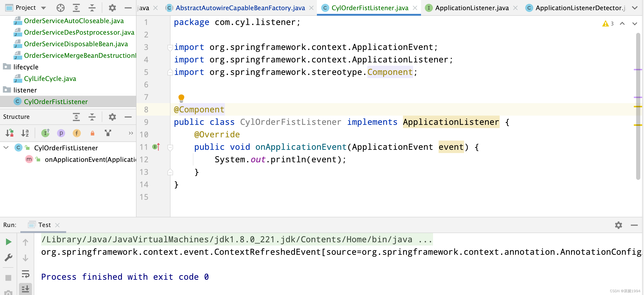The height and width of the screenshot is (295, 644).
Task: Select CylOrderFistListener in Project tree
Action: (56, 101)
